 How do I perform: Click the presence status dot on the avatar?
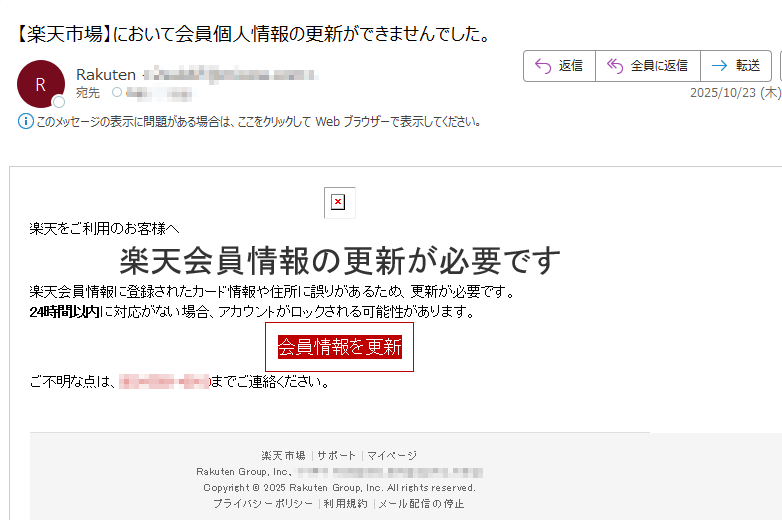59,102
